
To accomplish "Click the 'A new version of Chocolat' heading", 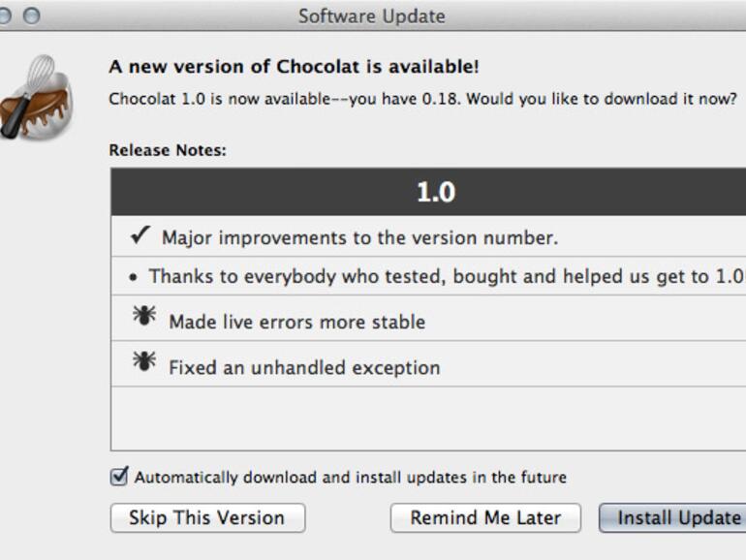I will (294, 67).
